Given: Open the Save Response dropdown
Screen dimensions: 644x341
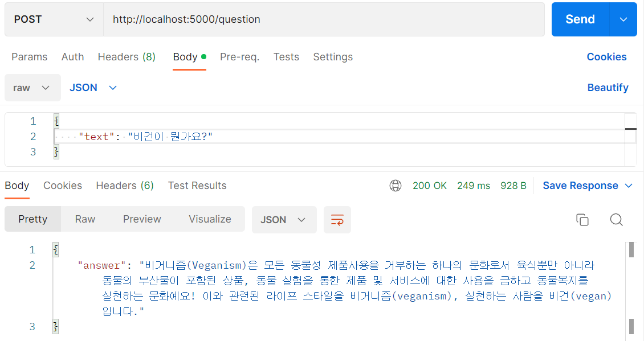Looking at the screenshot, I should tap(628, 185).
